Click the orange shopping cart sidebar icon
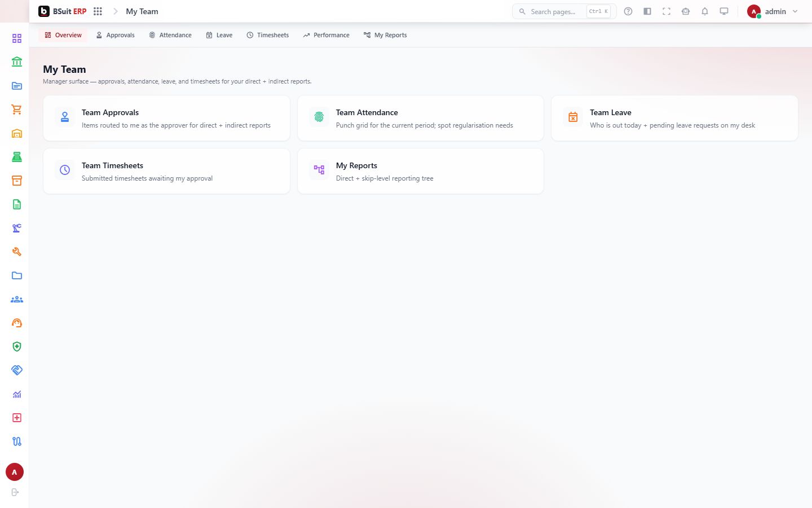The width and height of the screenshot is (812, 508). [x=17, y=110]
